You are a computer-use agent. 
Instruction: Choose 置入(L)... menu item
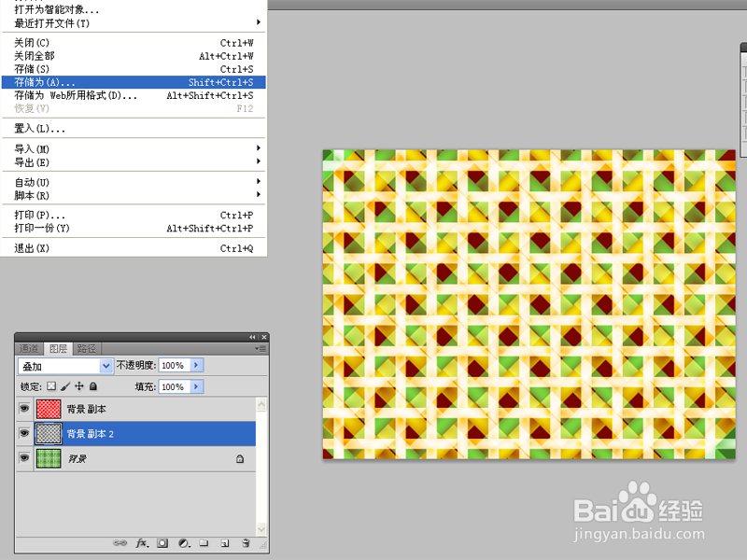tap(134, 128)
